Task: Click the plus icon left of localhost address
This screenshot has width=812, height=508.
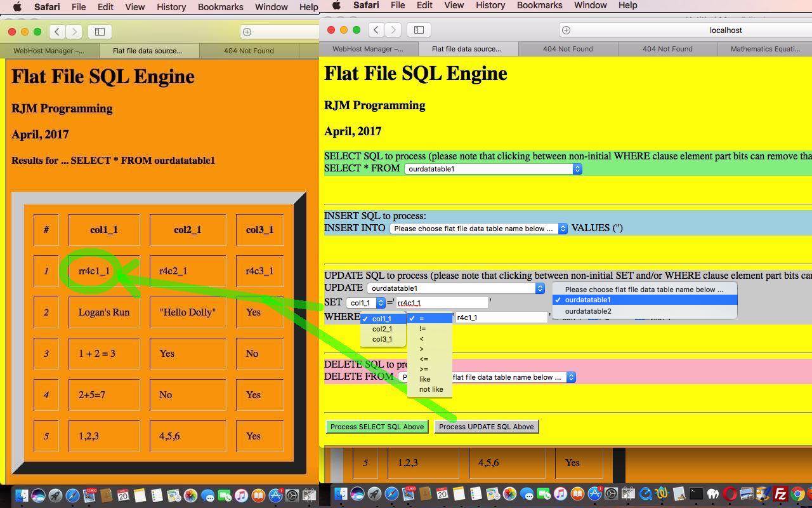Action: coord(566,30)
